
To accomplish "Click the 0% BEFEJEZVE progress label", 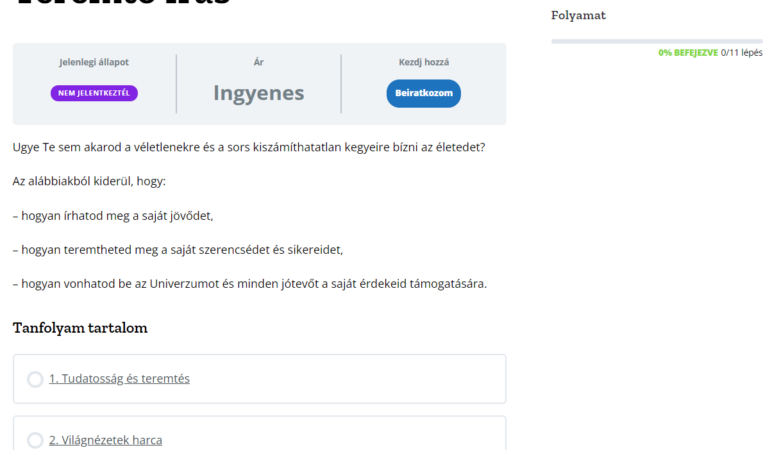I will (687, 53).
